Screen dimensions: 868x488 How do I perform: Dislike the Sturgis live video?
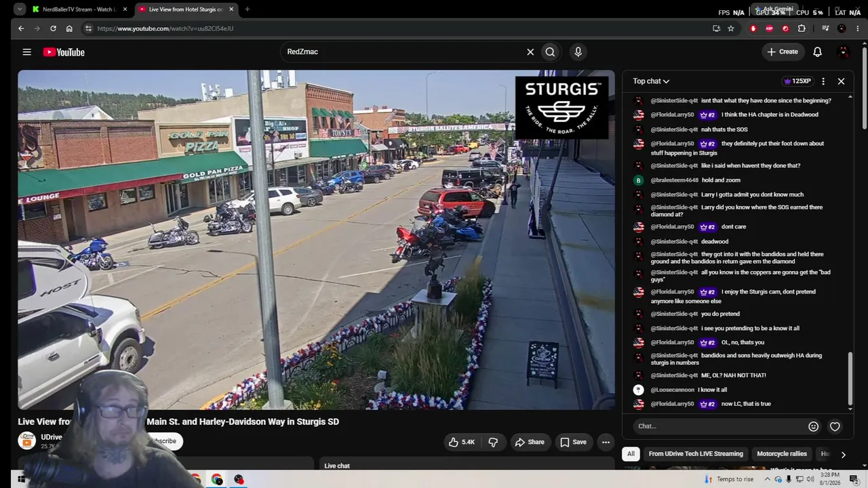pyautogui.click(x=493, y=442)
